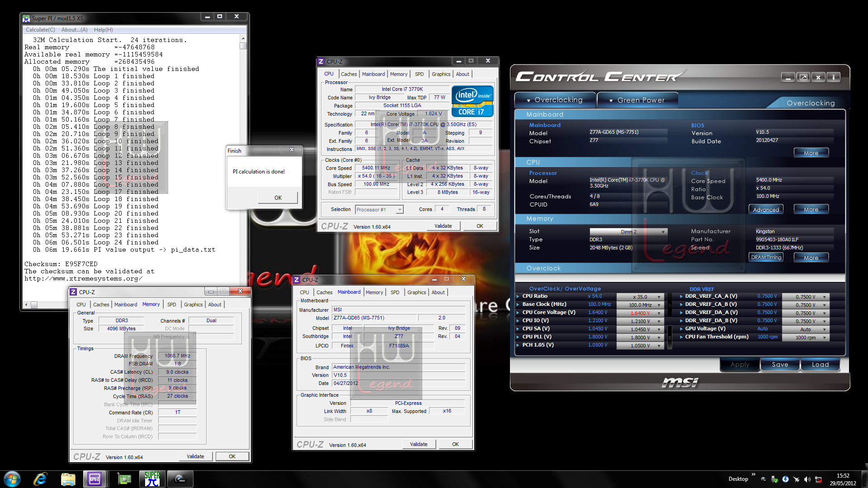Show hidden toolbar items via Desktop chevron
868x488 pixels.
(x=753, y=474)
